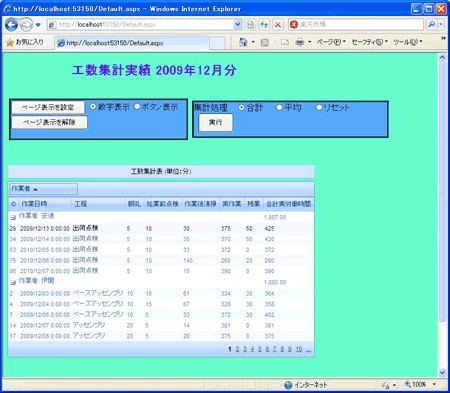The height and width of the screenshot is (393, 450).
Task: Collapse the 作業者: 伊関 group
Action: click(13, 282)
